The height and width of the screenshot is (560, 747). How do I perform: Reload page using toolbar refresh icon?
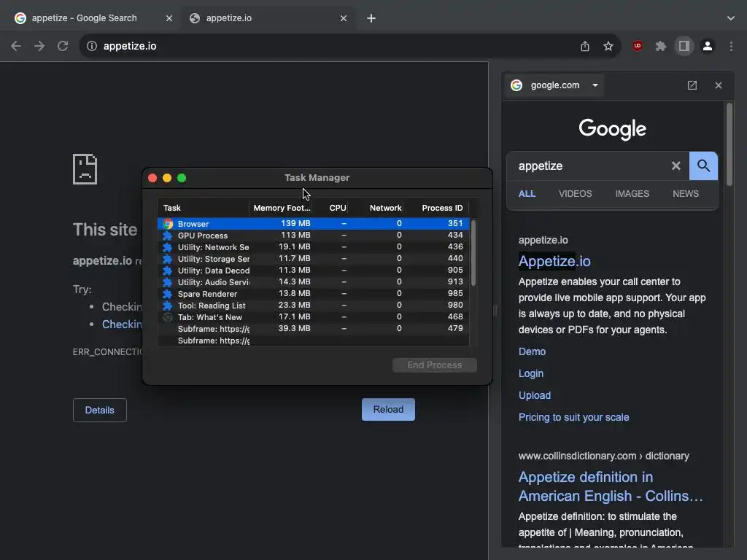(x=63, y=46)
